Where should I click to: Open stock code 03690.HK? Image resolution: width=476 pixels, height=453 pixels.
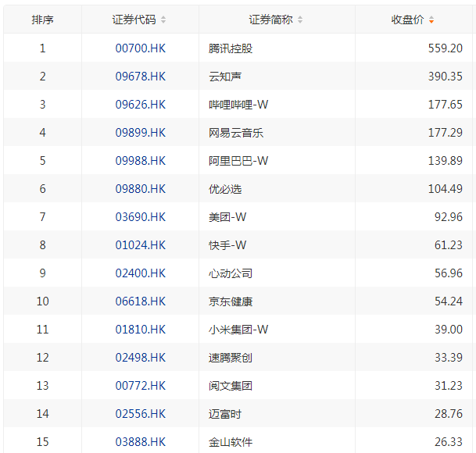point(140,217)
